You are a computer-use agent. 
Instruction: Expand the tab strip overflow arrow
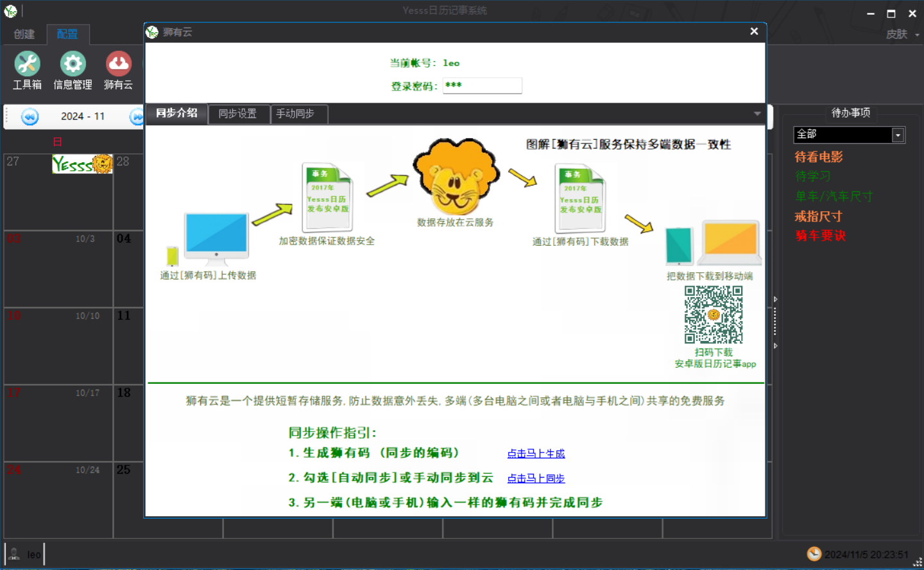[x=757, y=114]
